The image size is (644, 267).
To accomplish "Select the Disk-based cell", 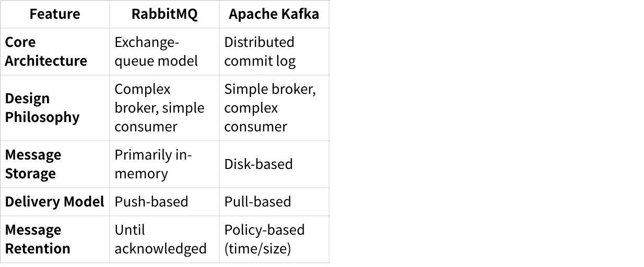I will click(259, 164).
